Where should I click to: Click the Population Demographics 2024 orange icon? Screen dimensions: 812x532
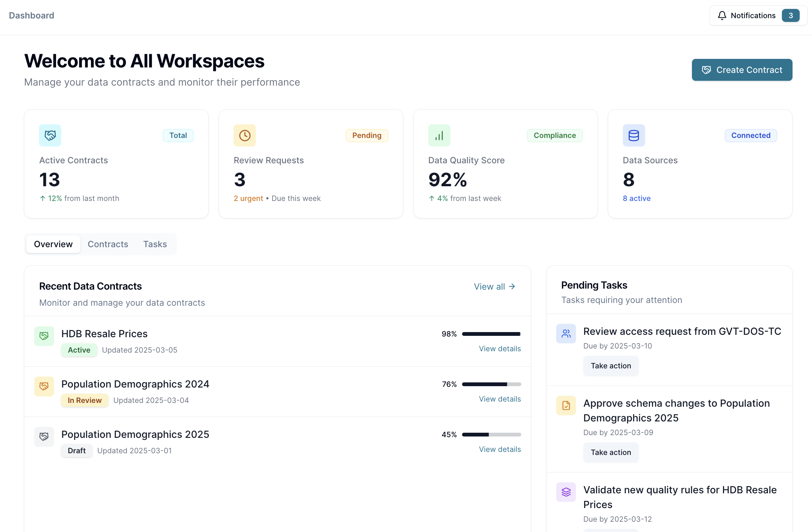point(44,386)
